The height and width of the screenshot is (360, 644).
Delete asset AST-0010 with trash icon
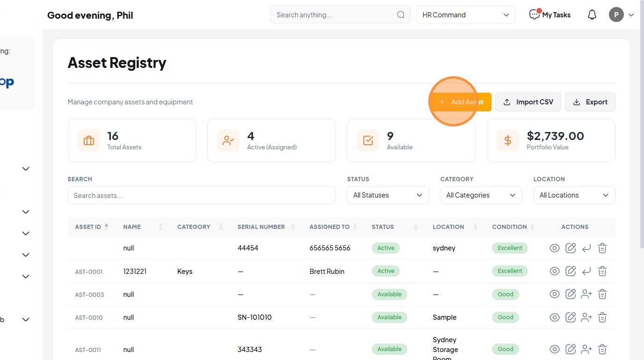(x=602, y=317)
